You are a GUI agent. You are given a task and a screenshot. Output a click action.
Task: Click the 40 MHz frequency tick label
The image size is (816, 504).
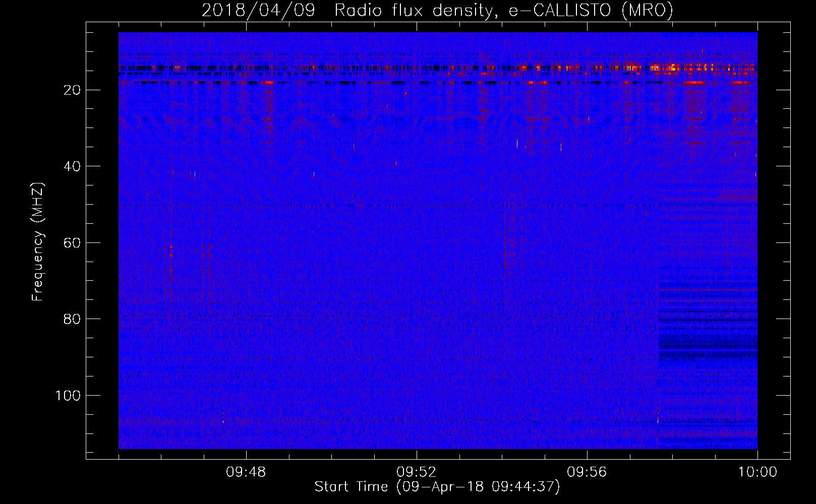click(72, 166)
